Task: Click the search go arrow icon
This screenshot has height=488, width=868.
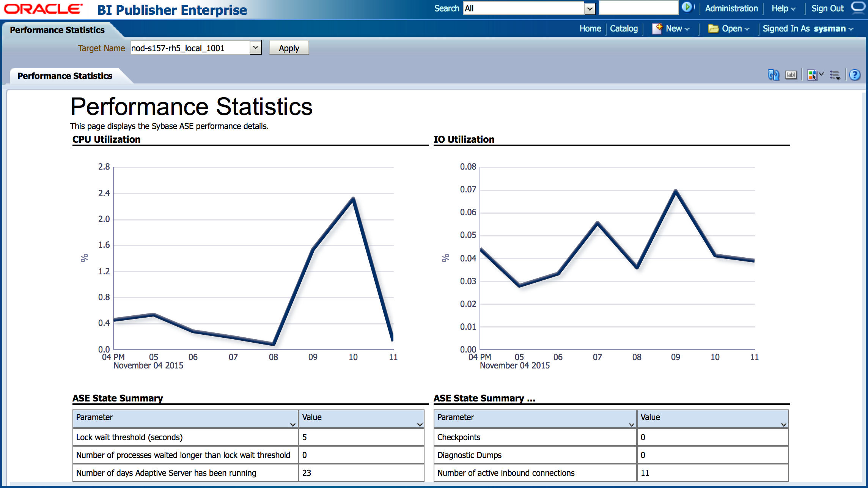Action: [687, 7]
